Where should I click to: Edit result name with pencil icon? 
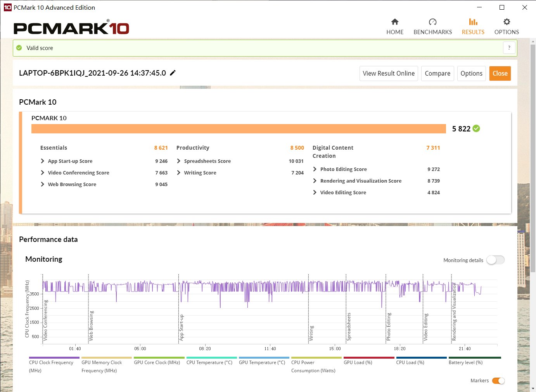[x=173, y=73]
